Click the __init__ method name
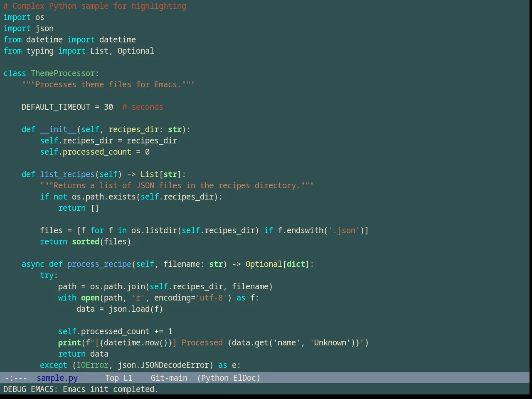 (58, 129)
